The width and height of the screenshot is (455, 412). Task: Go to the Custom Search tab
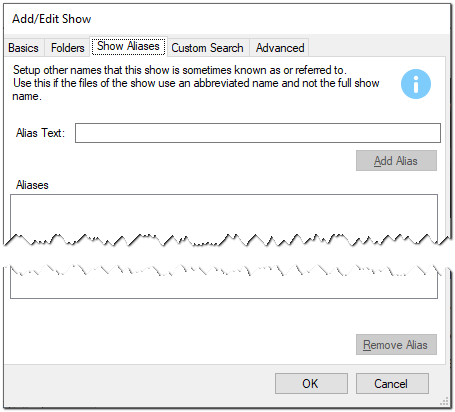point(207,48)
